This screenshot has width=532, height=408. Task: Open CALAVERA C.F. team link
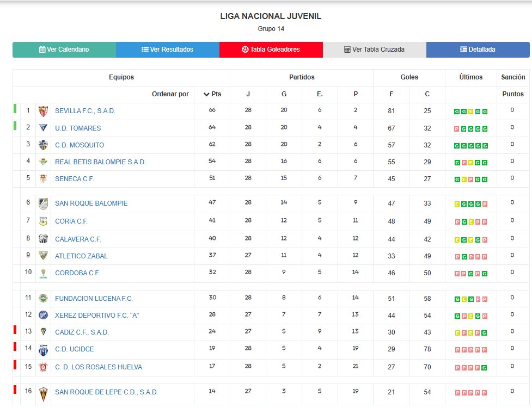coord(78,239)
